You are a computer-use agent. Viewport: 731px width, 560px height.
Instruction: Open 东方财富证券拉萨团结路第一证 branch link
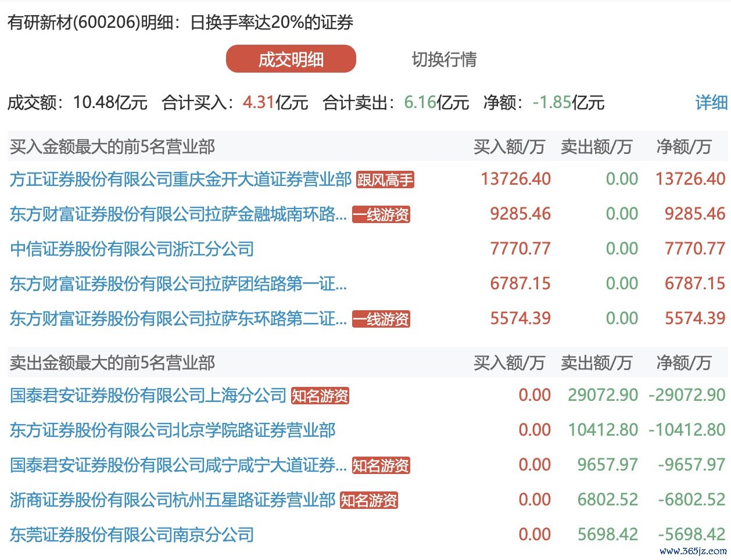click(178, 284)
